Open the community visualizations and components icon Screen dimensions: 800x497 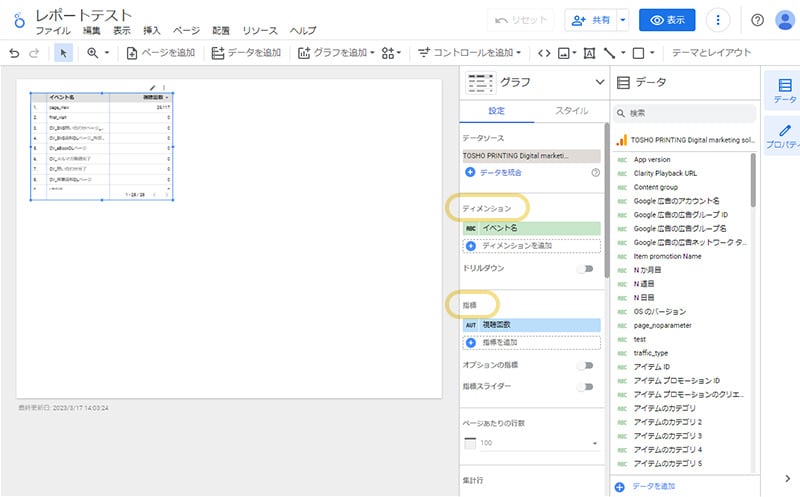(391, 53)
